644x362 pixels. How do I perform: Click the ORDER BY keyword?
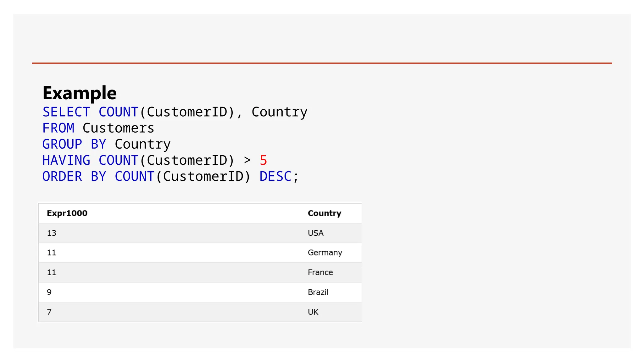(74, 177)
